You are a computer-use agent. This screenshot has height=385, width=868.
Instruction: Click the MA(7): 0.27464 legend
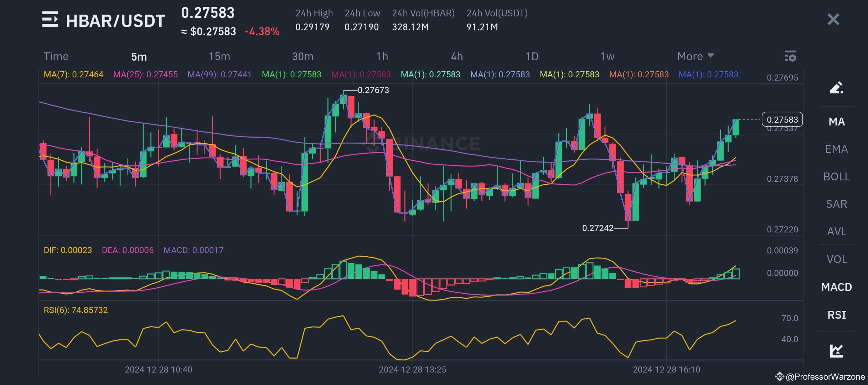click(73, 75)
